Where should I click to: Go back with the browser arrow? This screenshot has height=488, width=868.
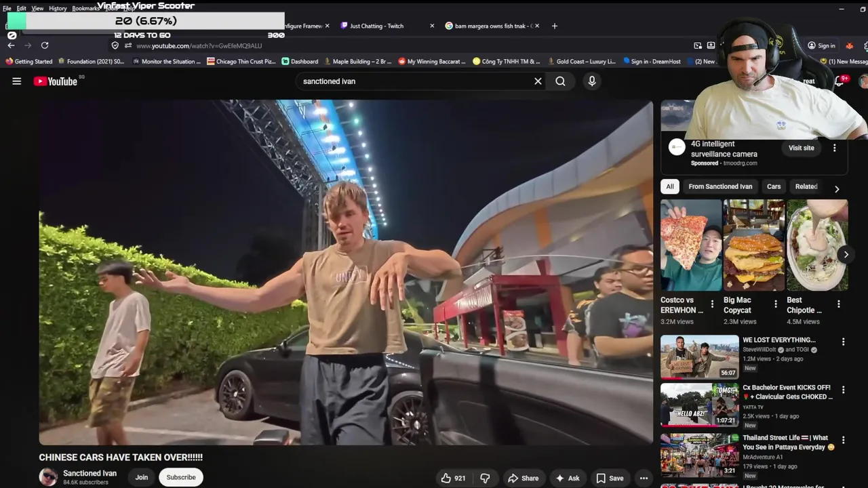pyautogui.click(x=11, y=45)
